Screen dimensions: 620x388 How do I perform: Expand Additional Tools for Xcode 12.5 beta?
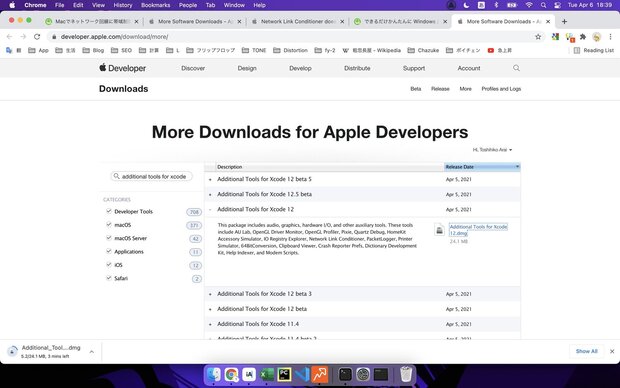[x=210, y=194]
